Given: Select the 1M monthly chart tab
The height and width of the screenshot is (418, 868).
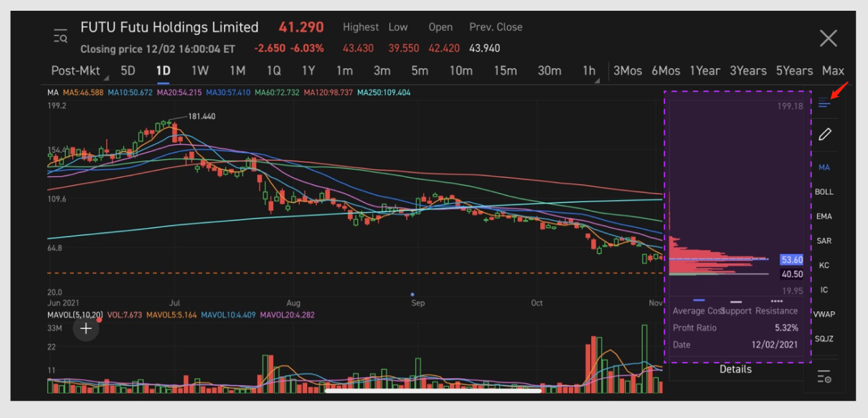Looking at the screenshot, I should tap(237, 71).
